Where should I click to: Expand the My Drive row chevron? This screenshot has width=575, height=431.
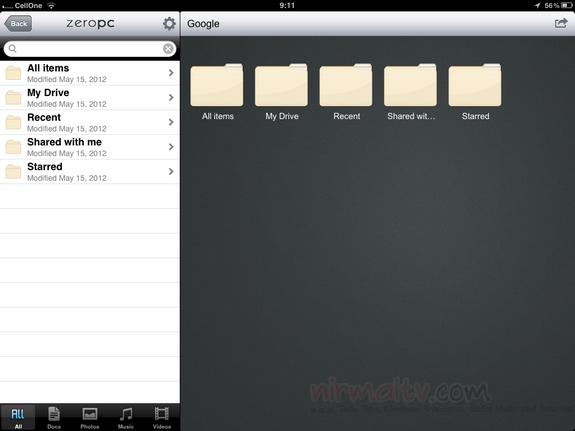click(x=171, y=97)
